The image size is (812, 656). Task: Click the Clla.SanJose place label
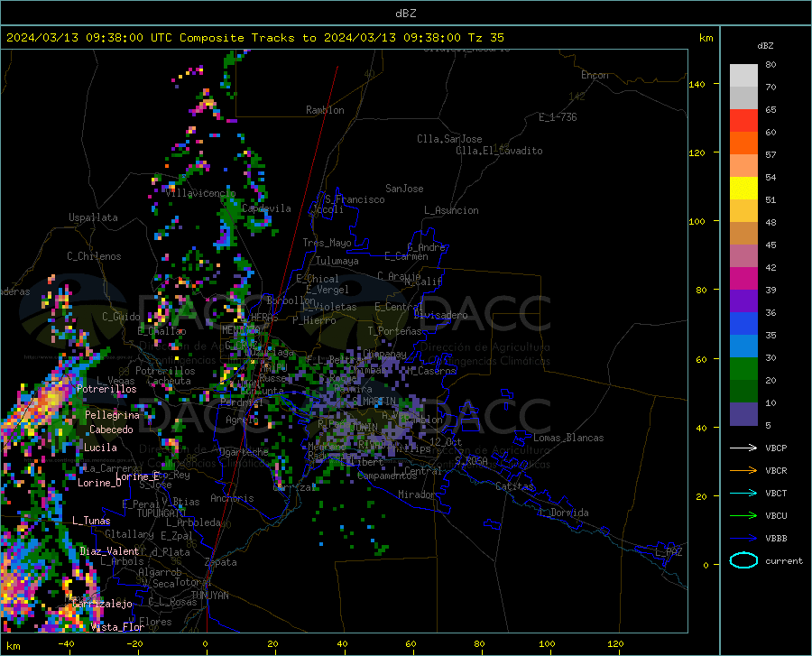pyautogui.click(x=449, y=139)
